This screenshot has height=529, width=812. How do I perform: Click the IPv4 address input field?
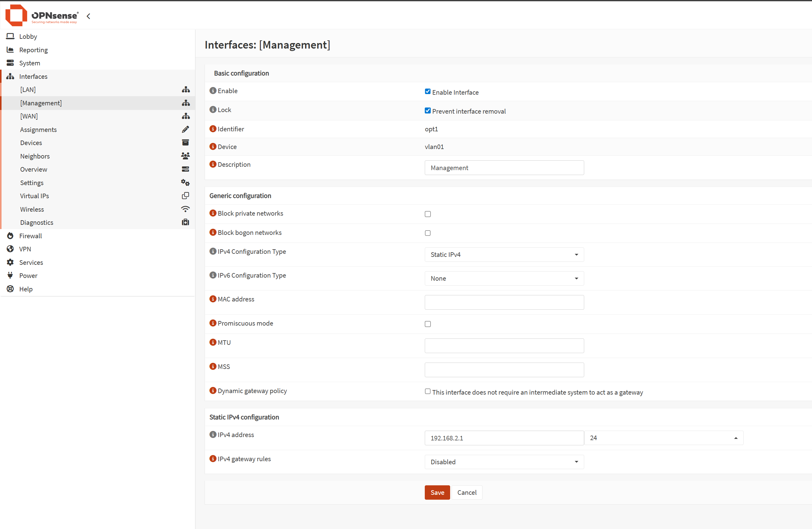[504, 438]
